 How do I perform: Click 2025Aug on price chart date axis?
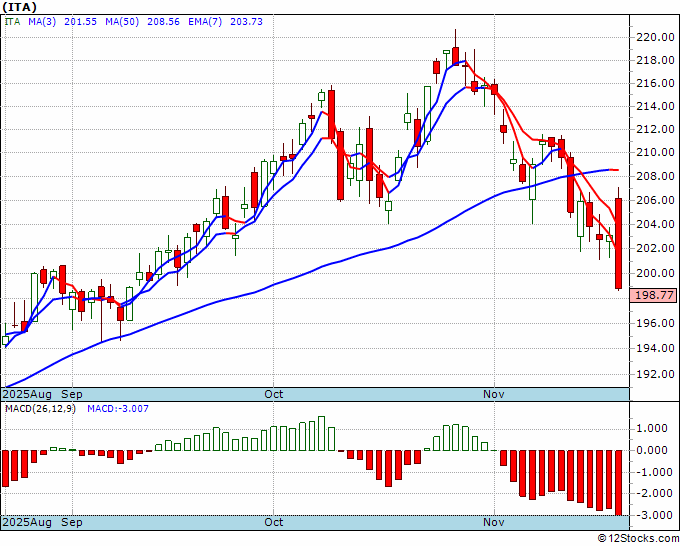pyautogui.click(x=27, y=395)
